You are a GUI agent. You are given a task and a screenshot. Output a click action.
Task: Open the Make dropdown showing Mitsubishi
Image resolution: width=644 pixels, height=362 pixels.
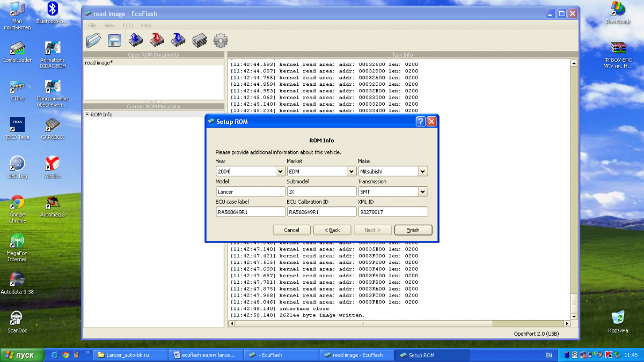423,172
